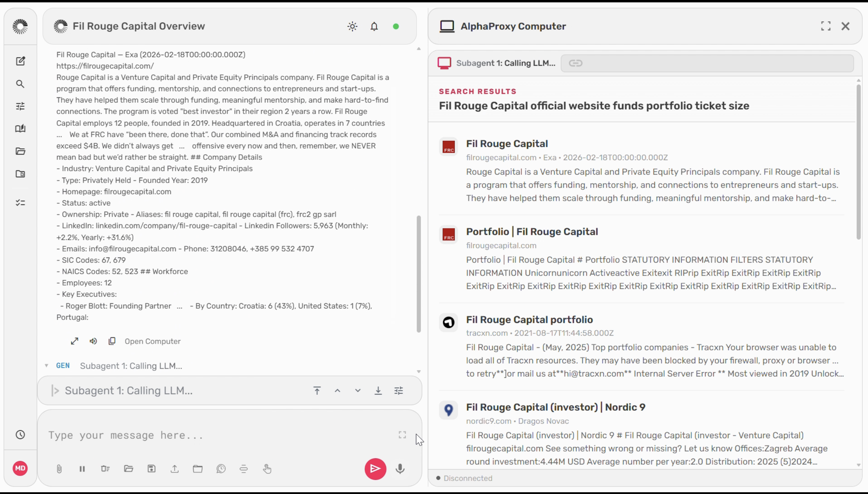This screenshot has height=494, width=868.
Task: Open the Fil Rouge Capital search result
Action: pyautogui.click(x=507, y=144)
